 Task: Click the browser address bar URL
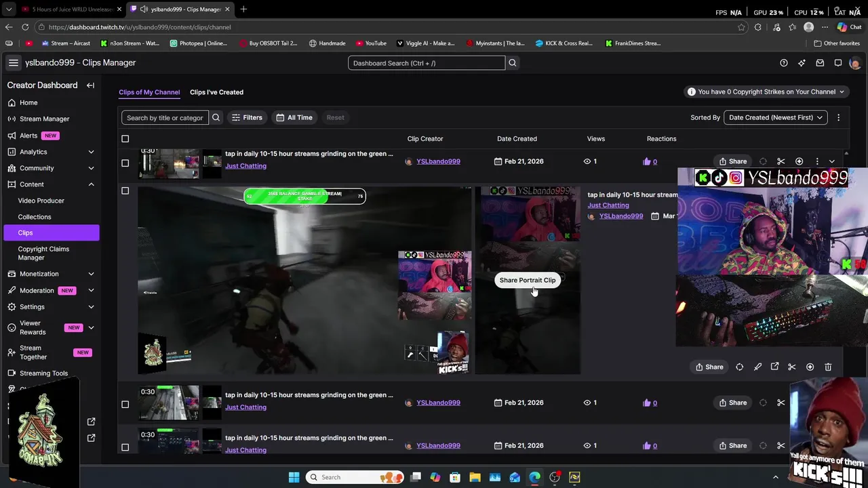139,27
